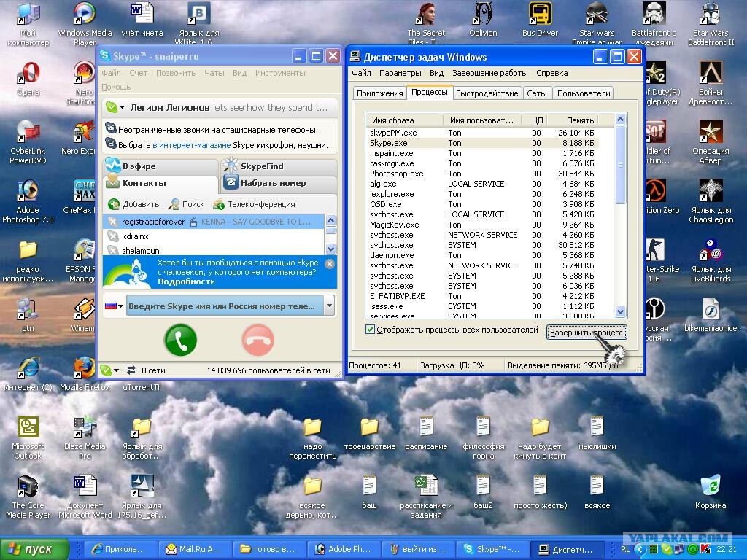Open Набрать номер dial pad
This screenshot has width=747, height=560.
point(278,183)
